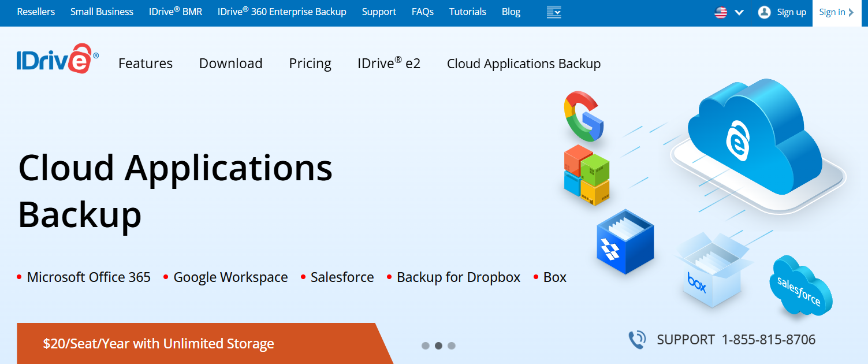Click the Cloud Applications Backup headline

click(176, 191)
